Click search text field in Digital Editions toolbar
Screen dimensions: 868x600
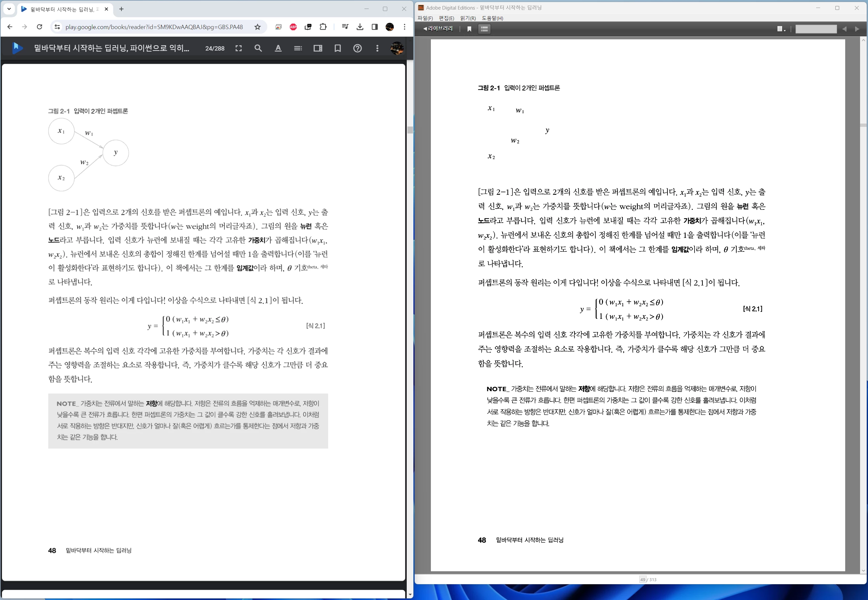[x=816, y=29]
